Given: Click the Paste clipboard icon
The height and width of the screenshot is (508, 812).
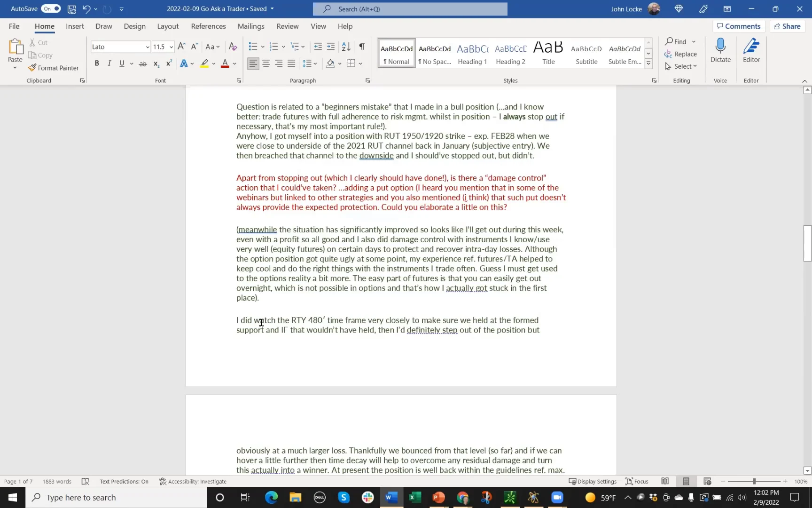Looking at the screenshot, I should (15, 47).
